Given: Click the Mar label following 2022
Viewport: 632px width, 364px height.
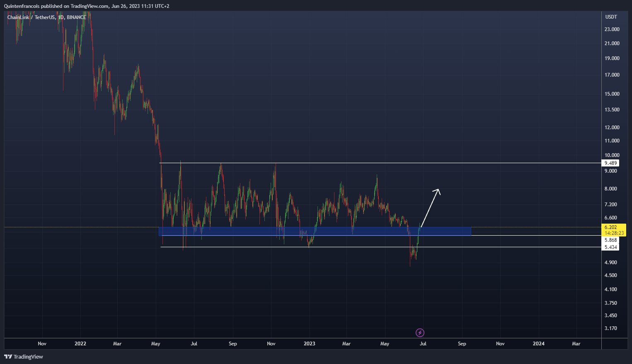Looking at the screenshot, I should point(117,344).
